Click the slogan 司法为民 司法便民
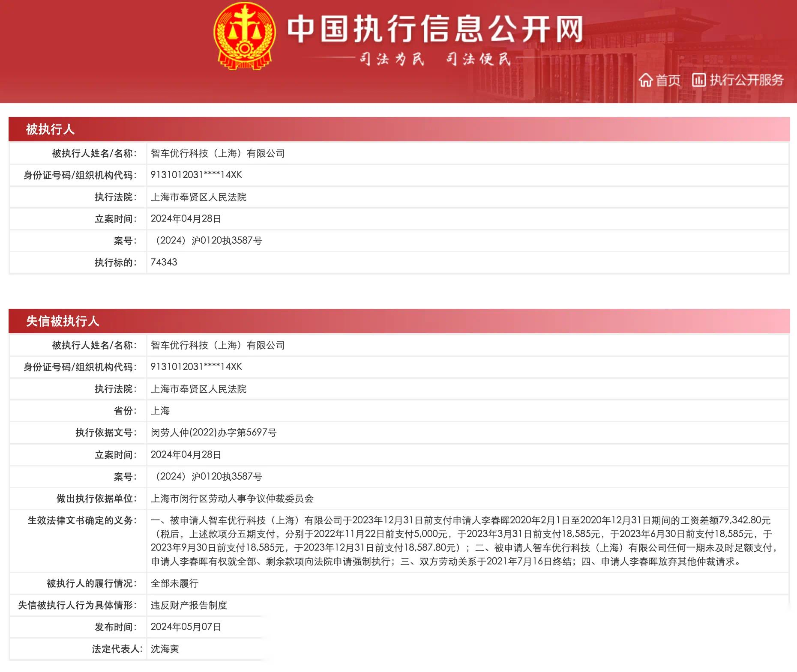The width and height of the screenshot is (797, 672). tap(435, 59)
